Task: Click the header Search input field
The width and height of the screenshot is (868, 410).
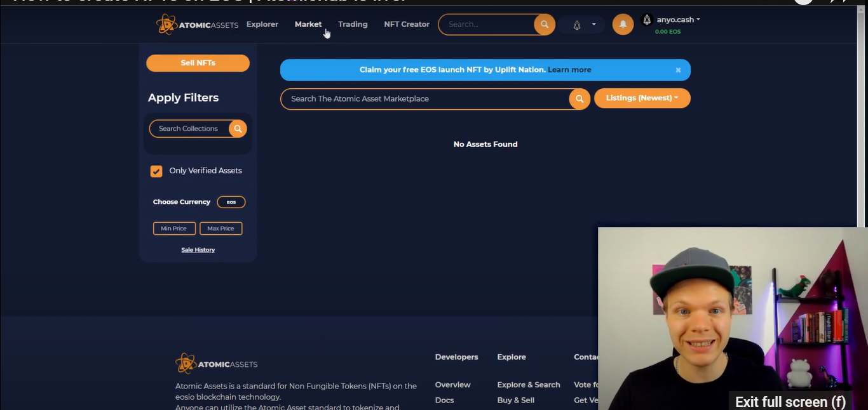Action: 487,25
